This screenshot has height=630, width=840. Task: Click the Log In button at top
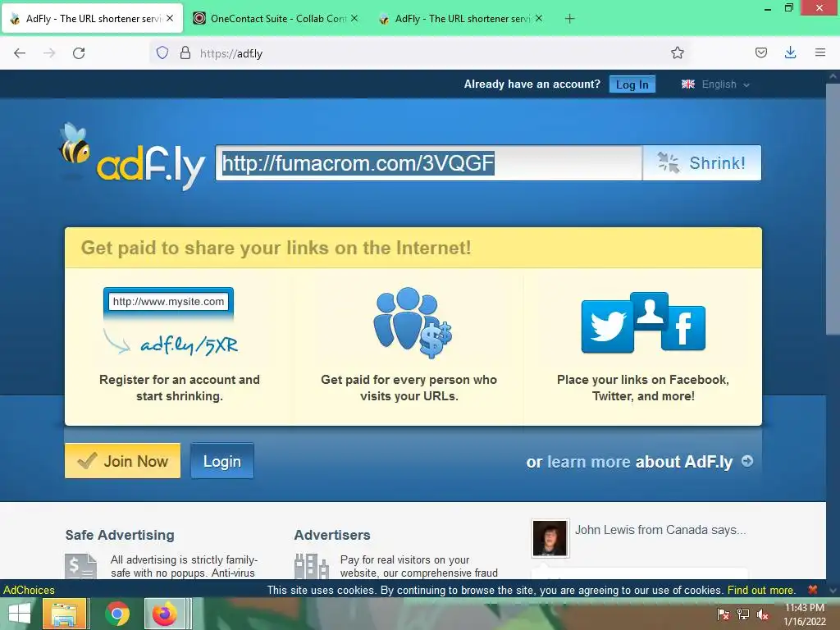coord(632,84)
